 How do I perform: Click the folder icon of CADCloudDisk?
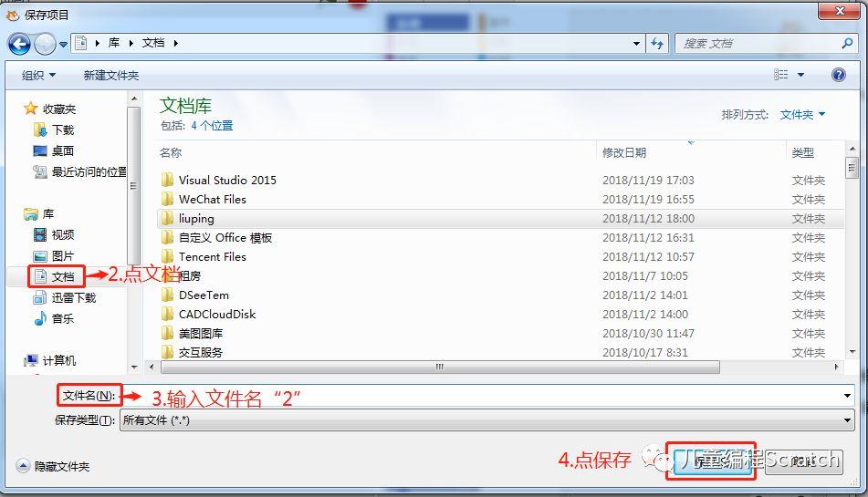click(167, 314)
